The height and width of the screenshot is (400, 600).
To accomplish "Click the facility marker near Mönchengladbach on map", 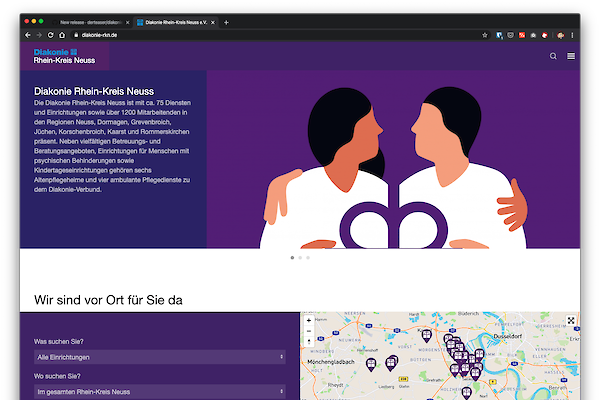I will (369, 363).
